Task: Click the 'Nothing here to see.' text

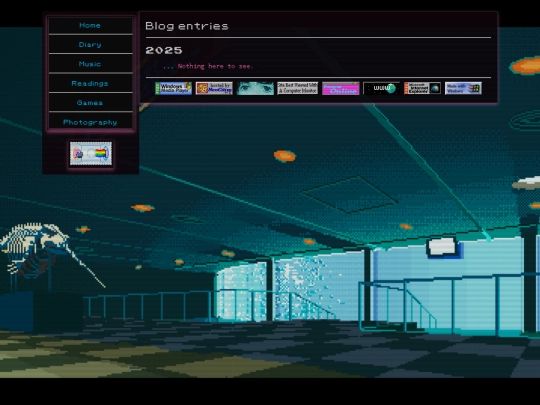Action: point(215,66)
